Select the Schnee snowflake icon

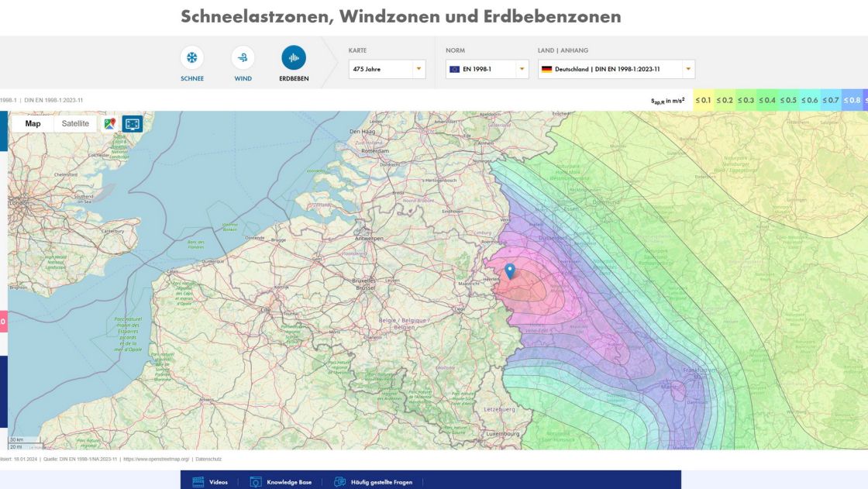point(192,58)
